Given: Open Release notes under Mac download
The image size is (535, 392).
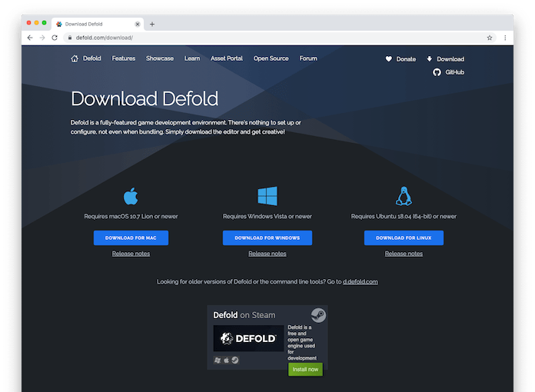Looking at the screenshot, I should tap(131, 254).
